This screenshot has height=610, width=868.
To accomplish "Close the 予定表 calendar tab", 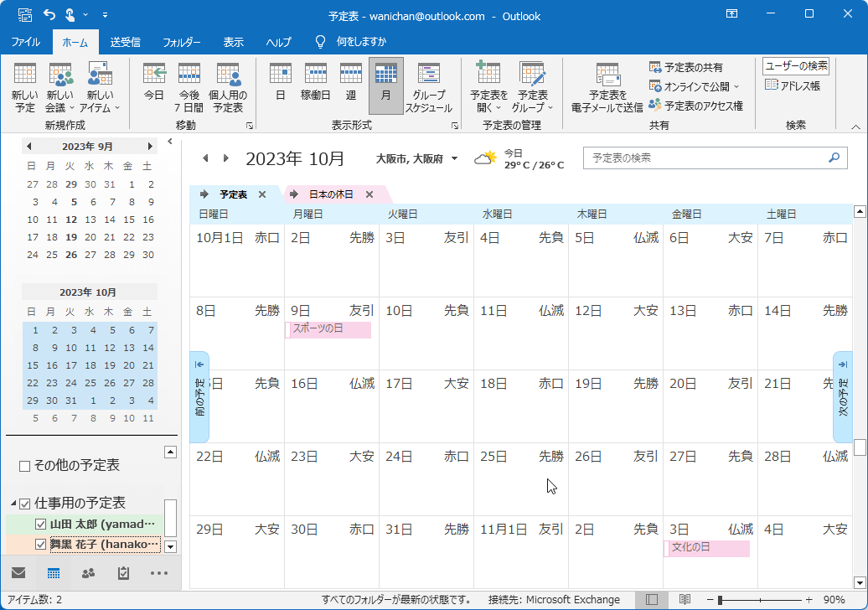I will [262, 194].
